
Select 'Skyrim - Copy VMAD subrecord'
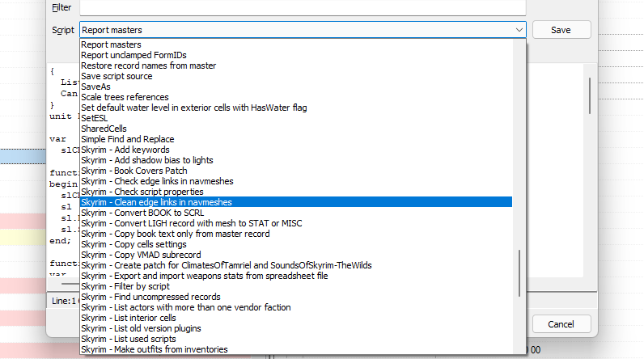[x=296, y=256]
